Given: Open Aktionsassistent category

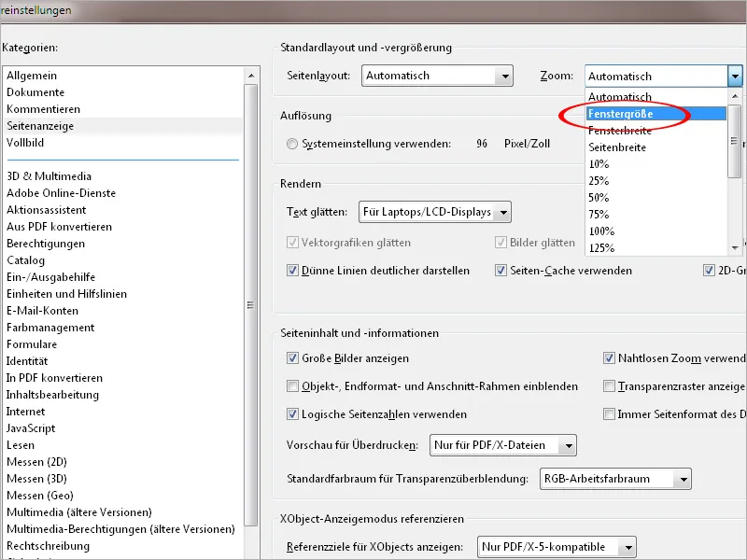Looking at the screenshot, I should (x=46, y=210).
